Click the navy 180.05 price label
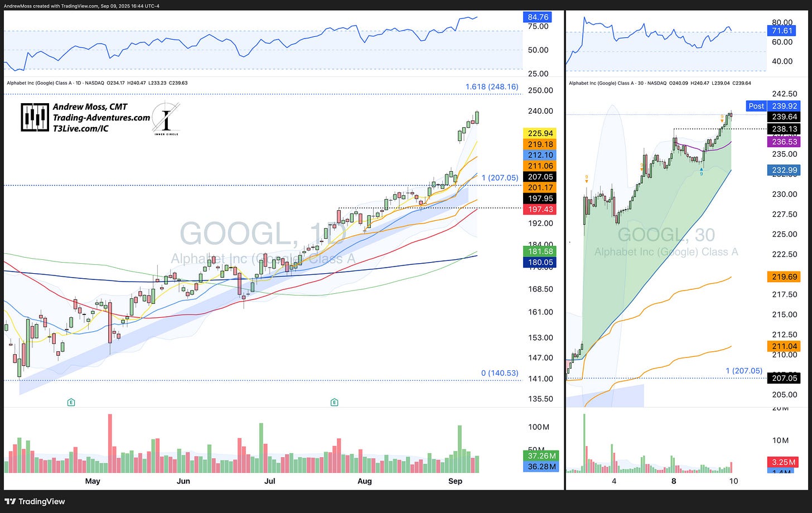The width and height of the screenshot is (812, 513). [540, 262]
